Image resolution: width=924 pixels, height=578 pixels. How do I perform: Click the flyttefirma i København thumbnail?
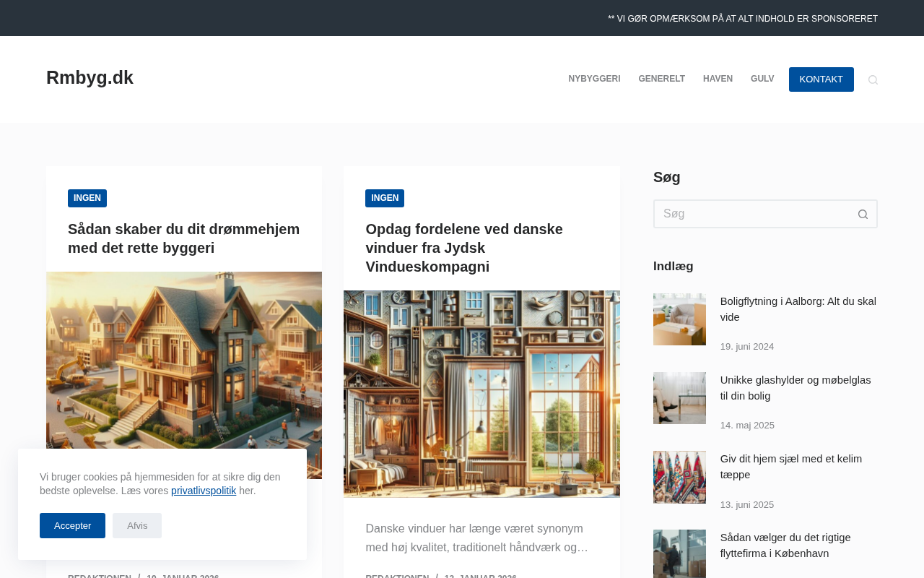(x=679, y=554)
